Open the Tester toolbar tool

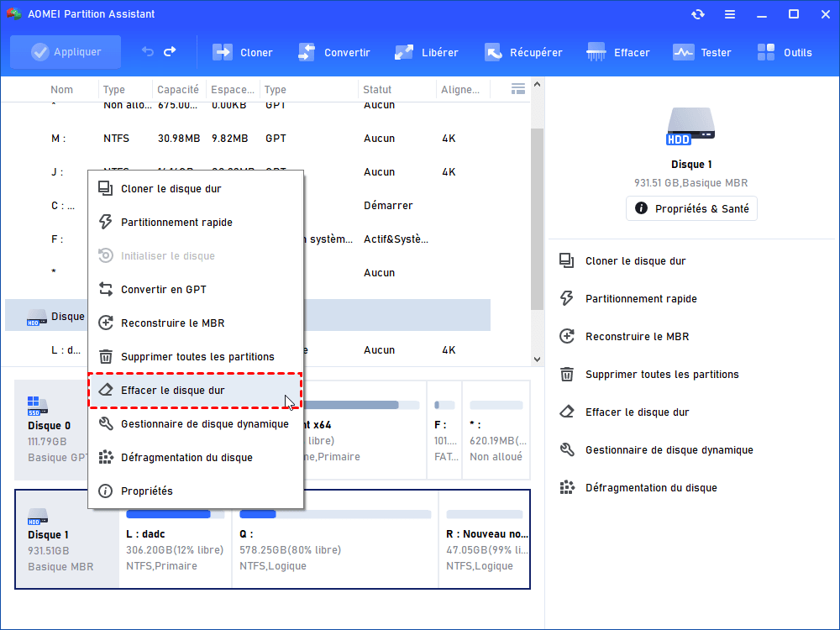pyautogui.click(x=701, y=52)
